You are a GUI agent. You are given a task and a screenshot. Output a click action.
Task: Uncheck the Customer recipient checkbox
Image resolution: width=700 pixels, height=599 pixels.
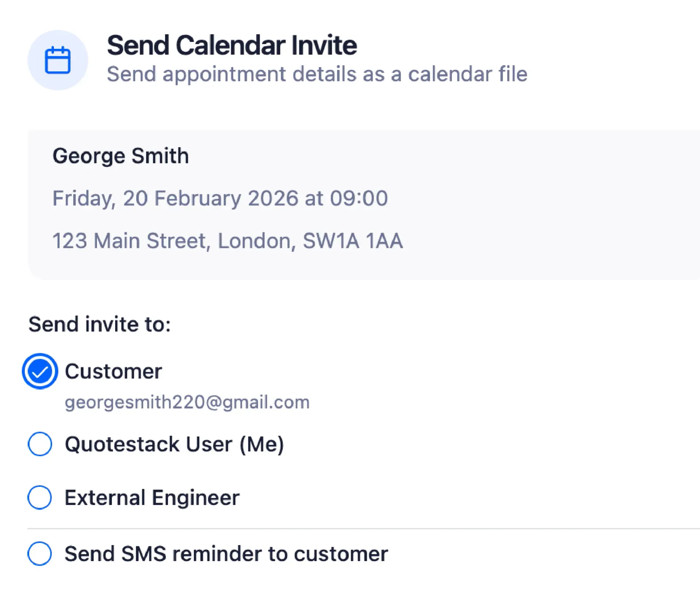(x=40, y=372)
